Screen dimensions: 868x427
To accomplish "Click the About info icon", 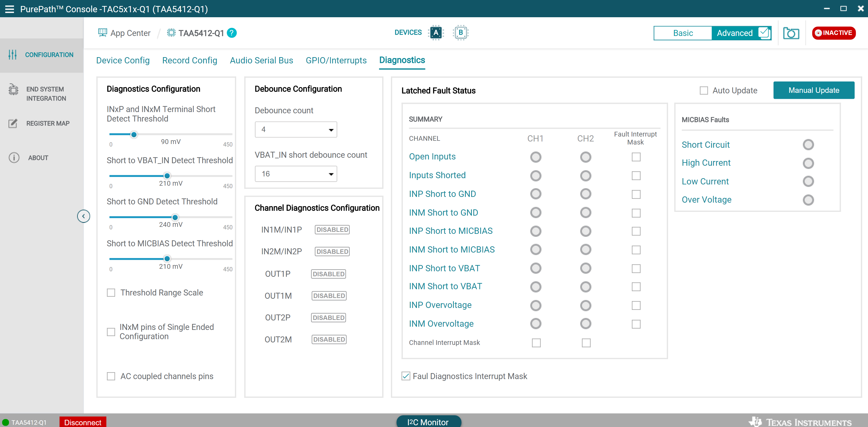I will pyautogui.click(x=14, y=158).
